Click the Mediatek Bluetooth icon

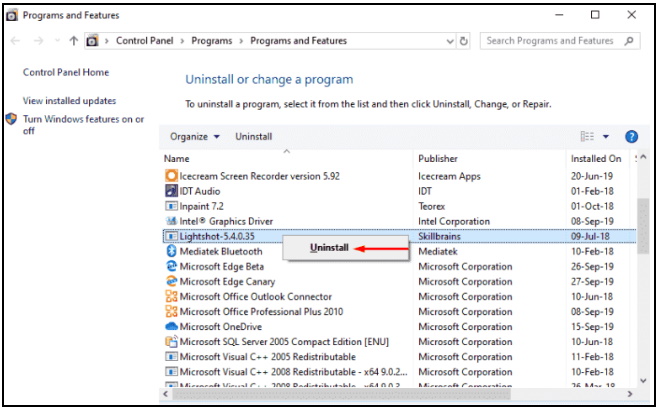pos(171,251)
